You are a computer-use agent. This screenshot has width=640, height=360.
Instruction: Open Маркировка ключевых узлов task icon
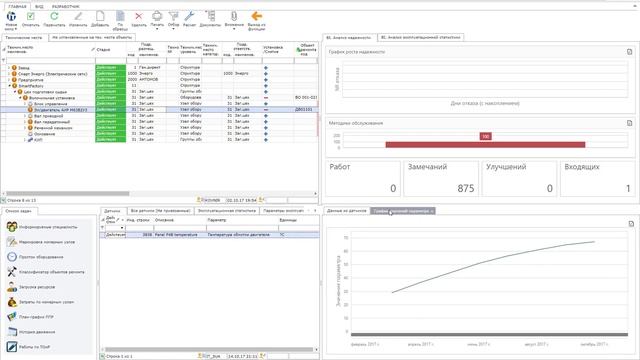12,242
